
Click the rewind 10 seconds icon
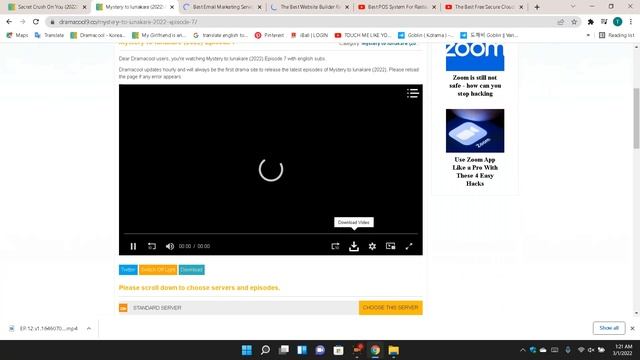152,246
